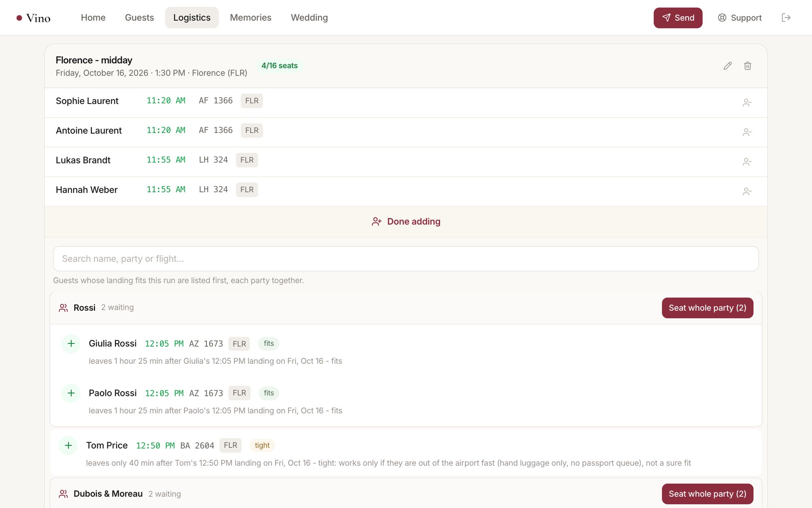The width and height of the screenshot is (812, 508).
Task: Focus the search name, party or flight field
Action: tap(406, 258)
